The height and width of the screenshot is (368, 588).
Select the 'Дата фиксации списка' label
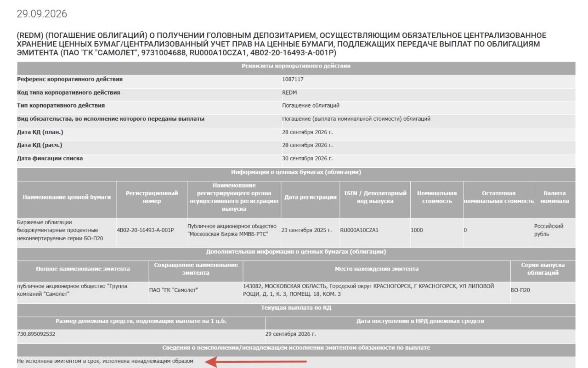tap(50, 159)
